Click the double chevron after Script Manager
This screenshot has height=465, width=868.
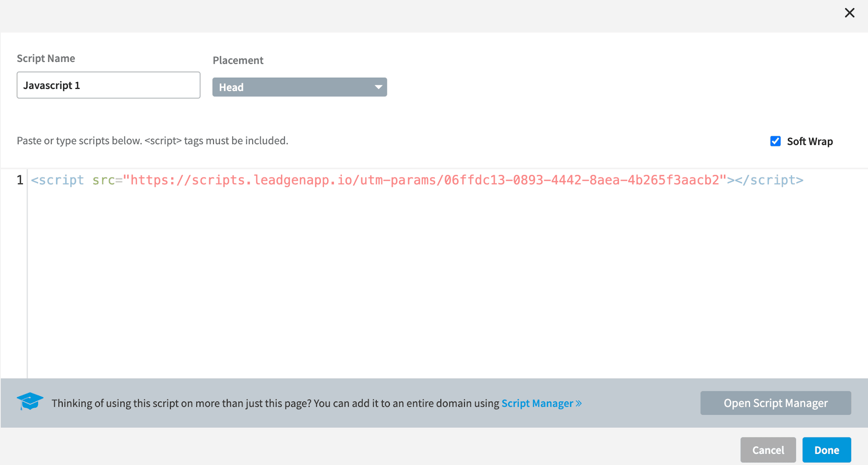579,403
